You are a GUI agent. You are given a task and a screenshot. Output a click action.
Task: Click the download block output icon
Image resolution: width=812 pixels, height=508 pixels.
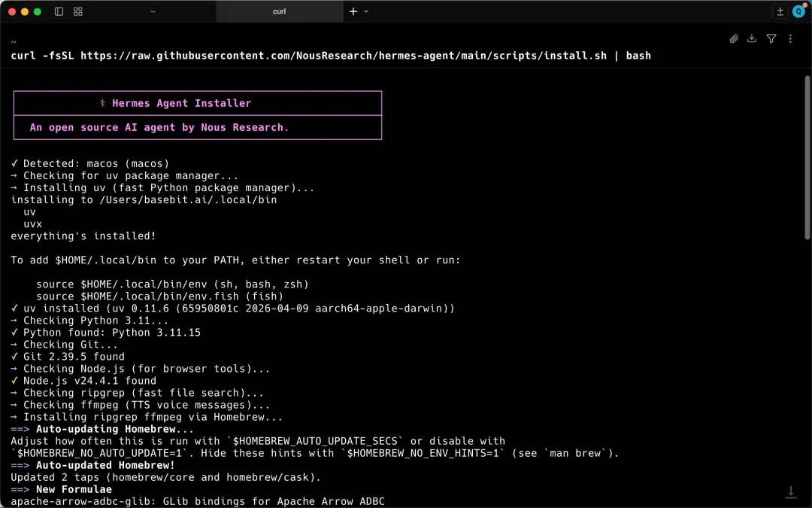(752, 38)
